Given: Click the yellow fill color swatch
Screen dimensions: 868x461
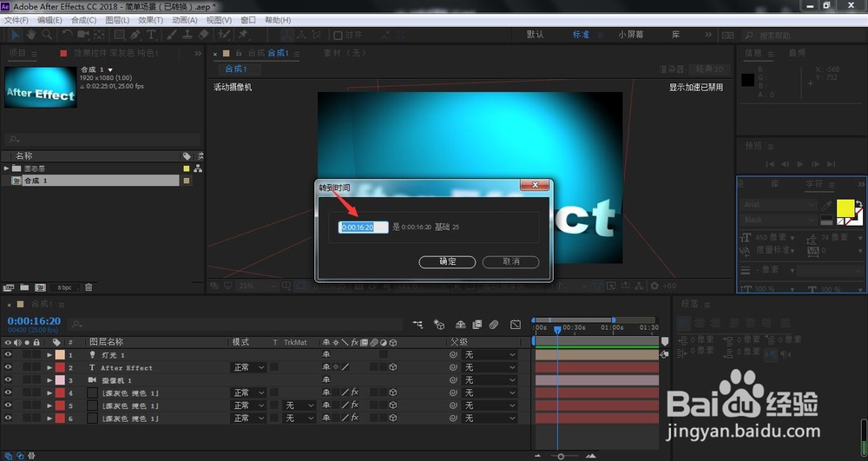Looking at the screenshot, I should [x=845, y=208].
